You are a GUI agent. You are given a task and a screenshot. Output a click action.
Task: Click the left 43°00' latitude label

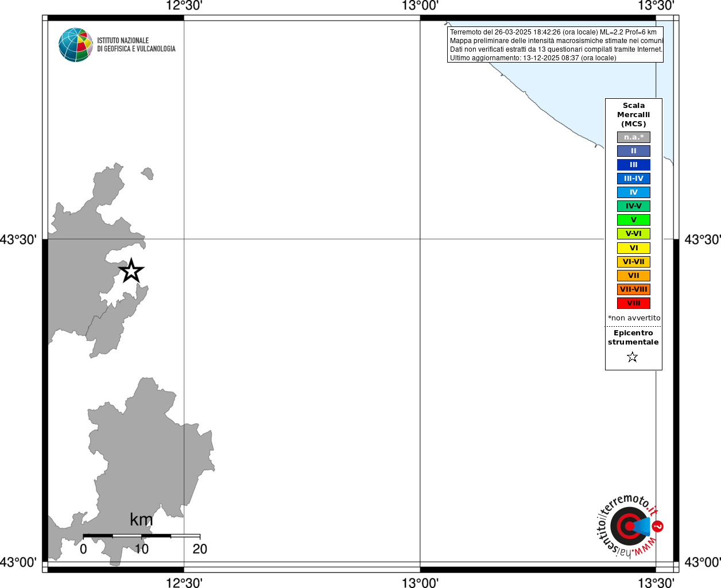tap(18, 562)
